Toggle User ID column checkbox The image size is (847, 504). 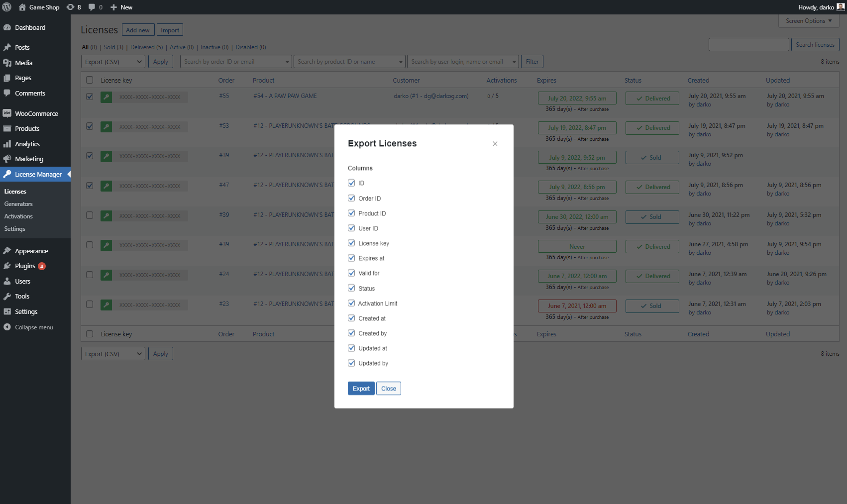[x=351, y=228]
